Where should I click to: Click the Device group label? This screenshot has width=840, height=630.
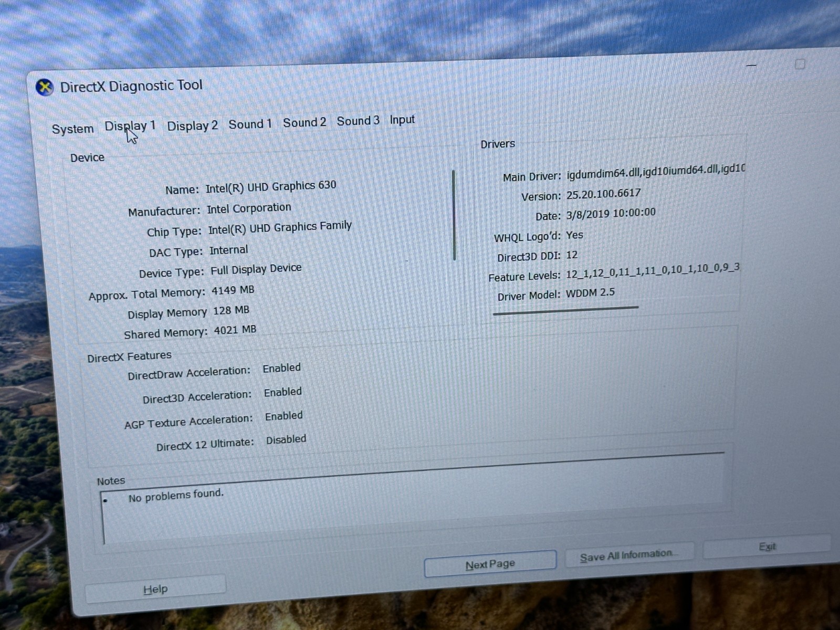87,157
